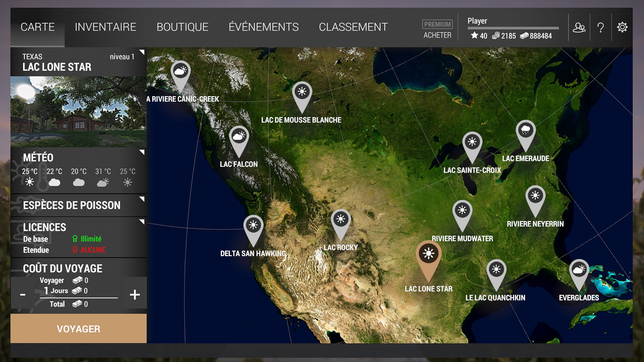Open the Classement tab
Viewport: 644px width, 362px height.
pos(353,27)
